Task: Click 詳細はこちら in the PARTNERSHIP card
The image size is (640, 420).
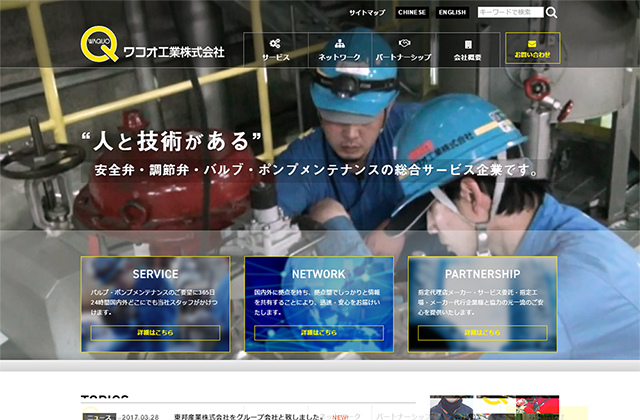Action: (482, 333)
